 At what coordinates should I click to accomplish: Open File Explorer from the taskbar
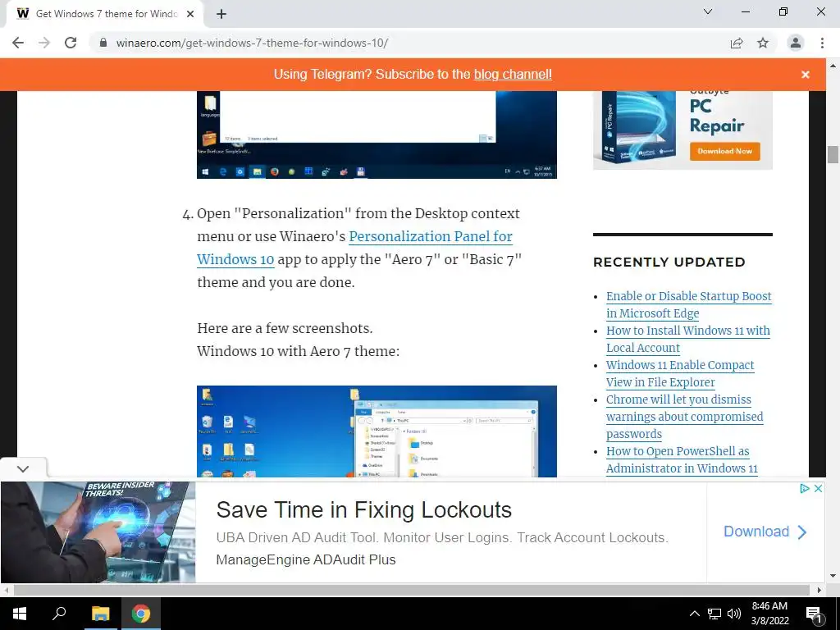tap(100, 614)
